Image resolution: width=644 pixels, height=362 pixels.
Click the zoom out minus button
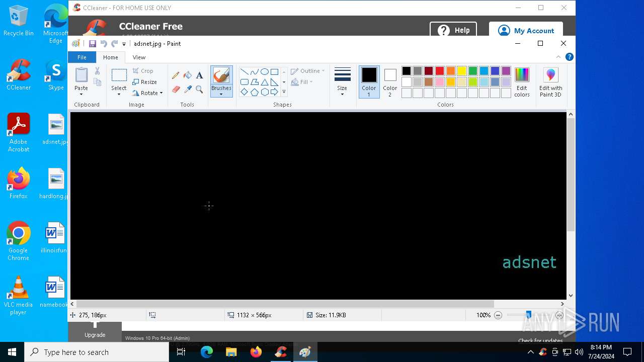pos(498,315)
